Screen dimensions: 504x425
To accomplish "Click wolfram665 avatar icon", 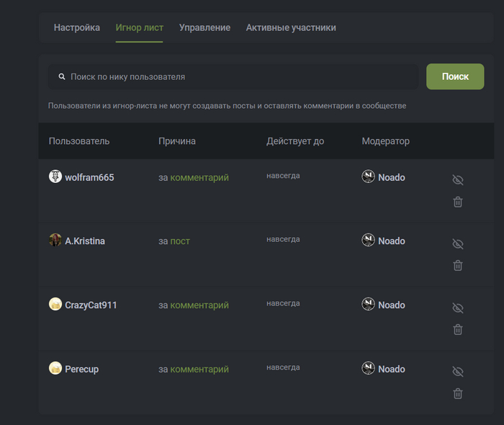I will 55,176.
